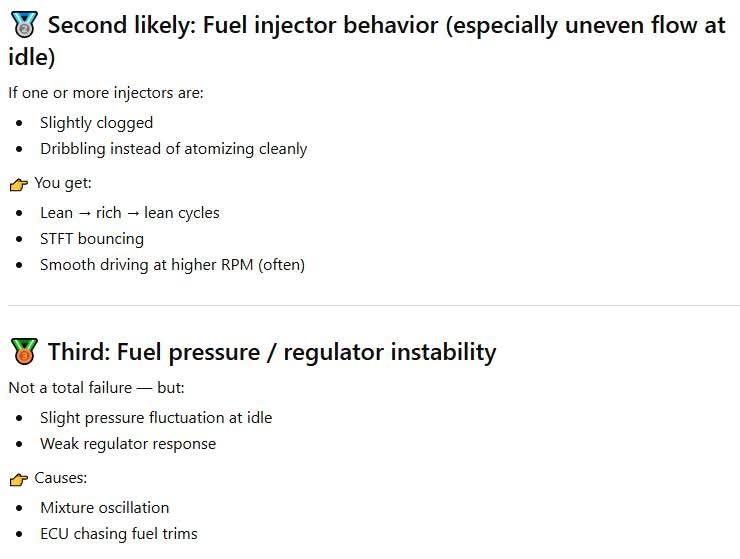Select the "Slightly clogged" bullet item
This screenshot has height=559, width=740.
[x=96, y=123]
